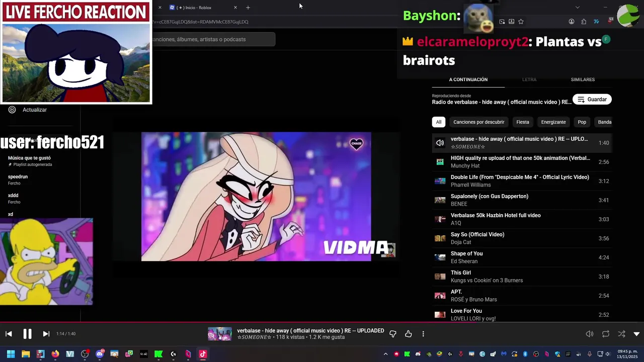Click the speaker icon on the now-playing queue row
The height and width of the screenshot is (362, 644).
click(x=440, y=143)
